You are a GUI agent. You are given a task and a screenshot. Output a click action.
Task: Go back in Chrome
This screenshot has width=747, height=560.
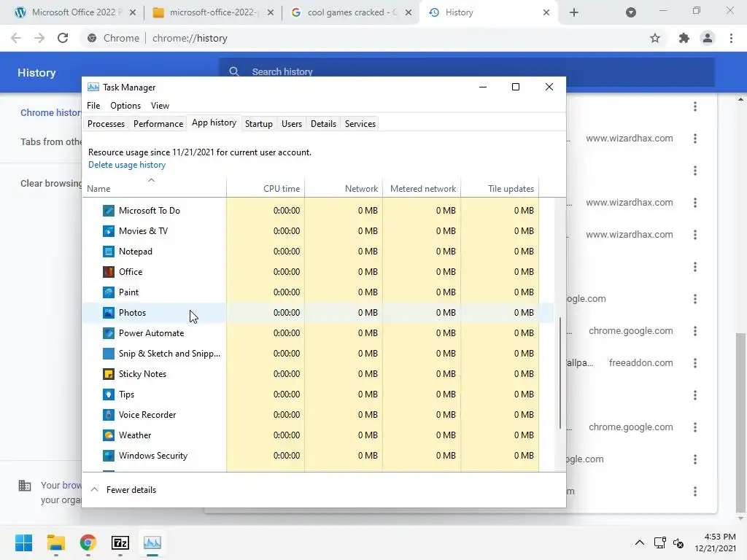(x=16, y=38)
